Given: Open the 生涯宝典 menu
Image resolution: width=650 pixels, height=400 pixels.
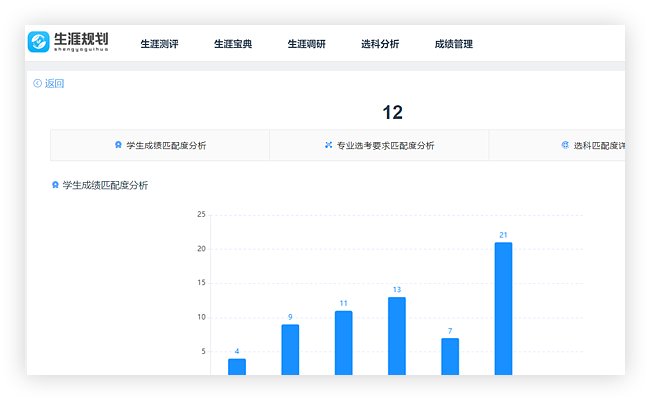Looking at the screenshot, I should (x=233, y=44).
